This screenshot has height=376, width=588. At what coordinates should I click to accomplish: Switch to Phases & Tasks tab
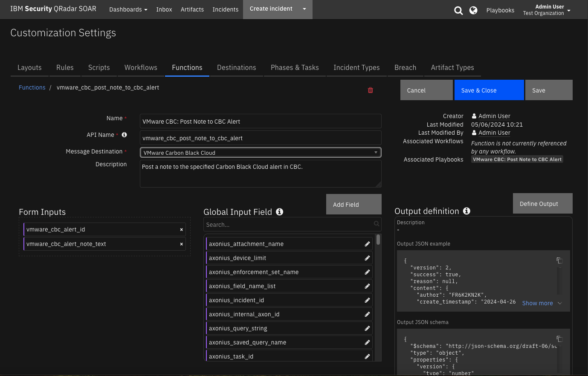[295, 67]
